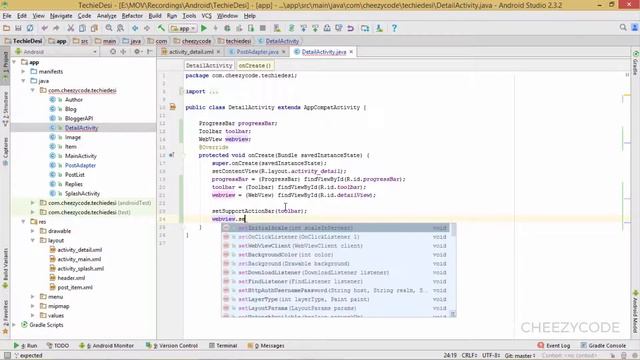
Task: Click the Copy icon in toolbar
Action: pyautogui.click(x=82, y=28)
